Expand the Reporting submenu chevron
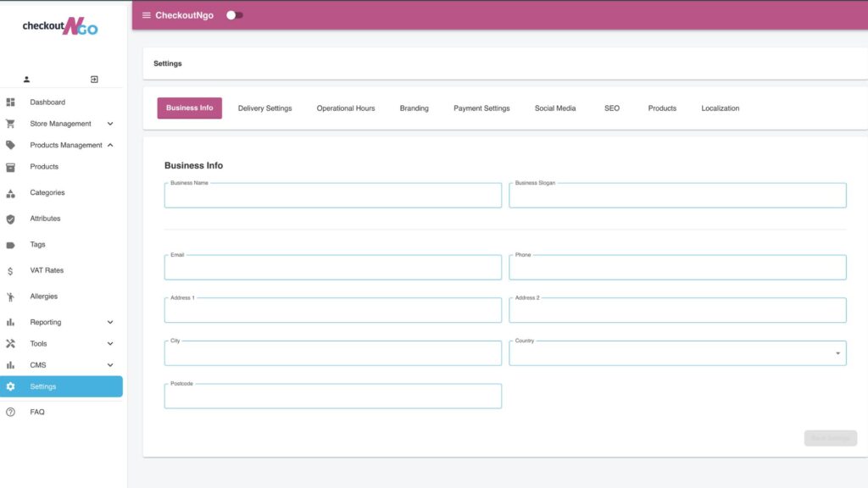 [110, 323]
